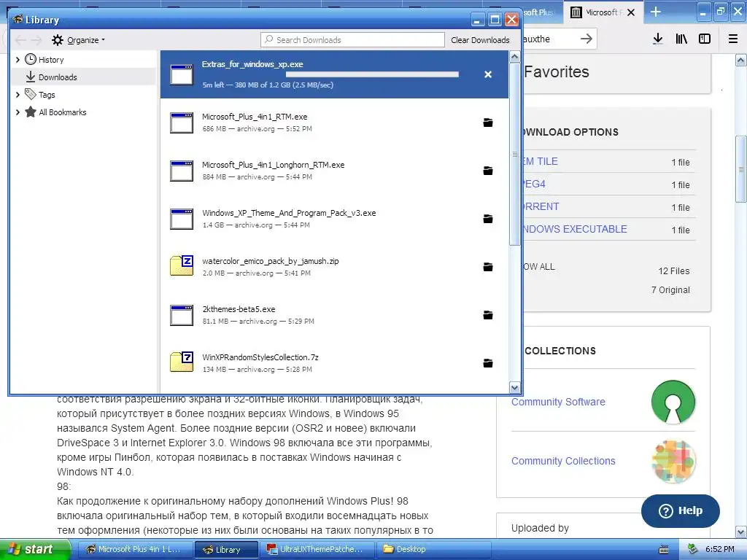The height and width of the screenshot is (560, 747).
Task: Select Microsoft_Plus_4in1_Longhorn_RTM.exe file name
Action: (x=273, y=165)
